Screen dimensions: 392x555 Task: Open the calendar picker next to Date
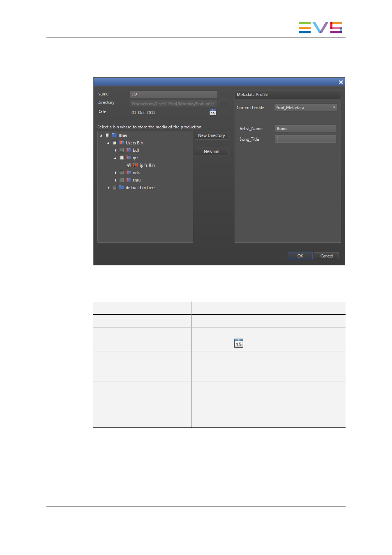click(x=213, y=112)
